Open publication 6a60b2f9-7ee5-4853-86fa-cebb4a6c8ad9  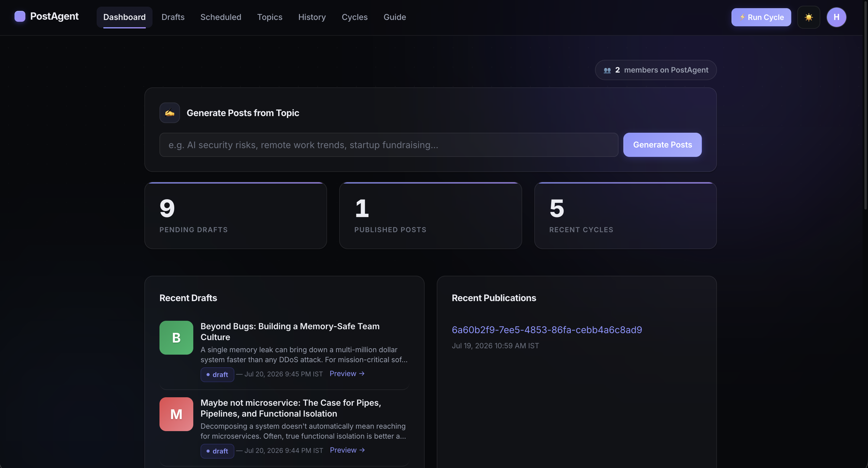tap(547, 330)
